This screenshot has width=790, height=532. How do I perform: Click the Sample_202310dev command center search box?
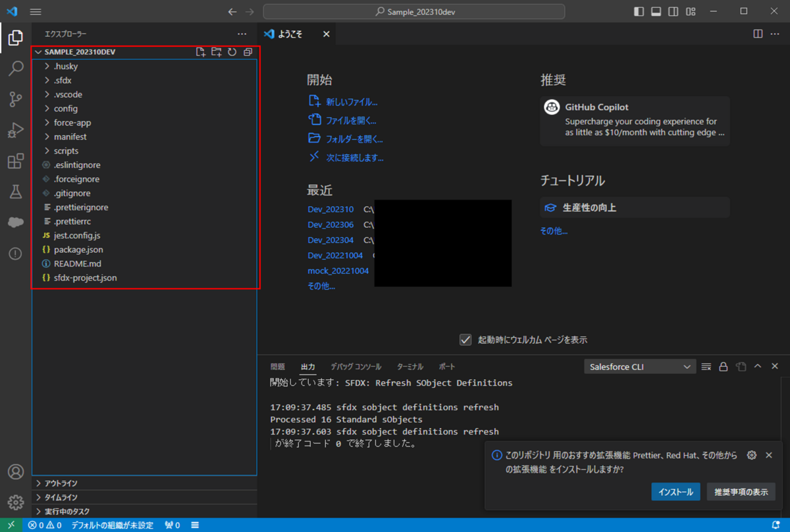pyautogui.click(x=414, y=12)
